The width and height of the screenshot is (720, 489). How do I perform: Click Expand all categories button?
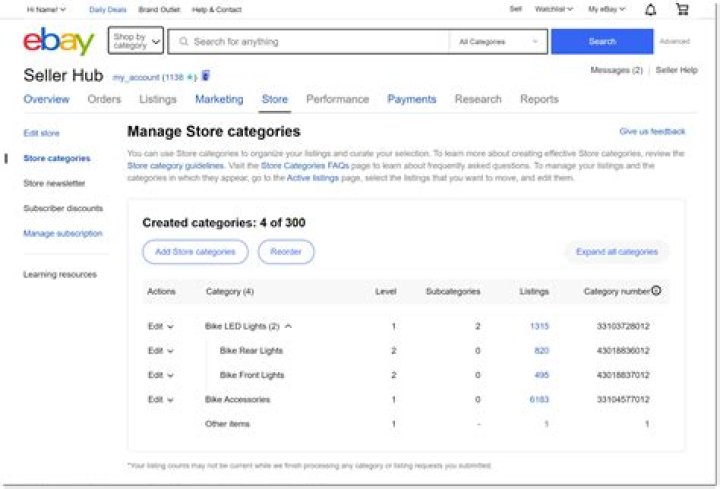(x=617, y=252)
